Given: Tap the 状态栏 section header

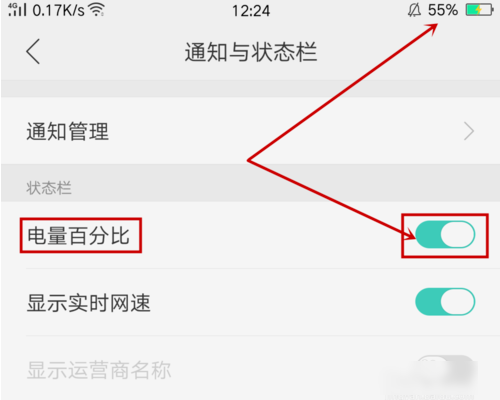Looking at the screenshot, I should coord(49,188).
